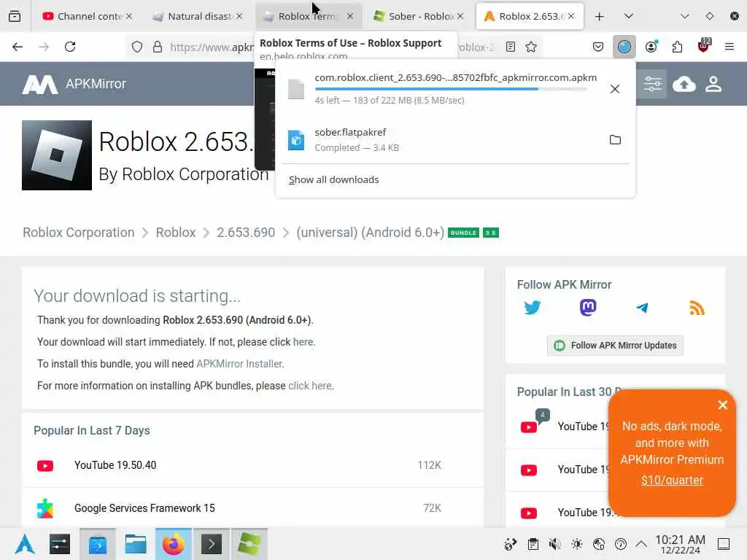Open the 2.653.690 breadcrumb link
Viewport: 747px width, 560px height.
[x=246, y=233]
